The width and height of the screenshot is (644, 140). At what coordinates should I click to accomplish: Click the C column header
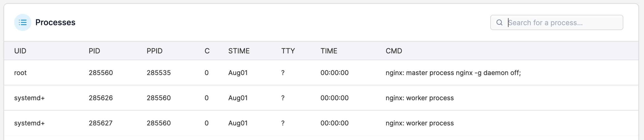(207, 51)
